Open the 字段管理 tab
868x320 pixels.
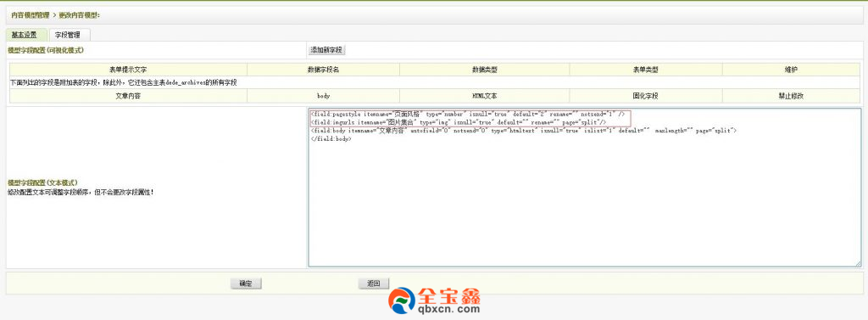[x=70, y=35]
